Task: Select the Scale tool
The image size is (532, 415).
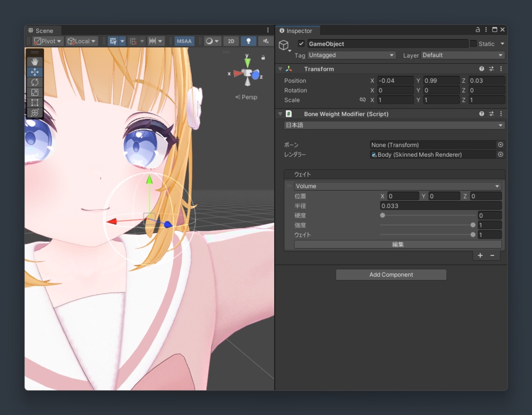Action: point(35,92)
